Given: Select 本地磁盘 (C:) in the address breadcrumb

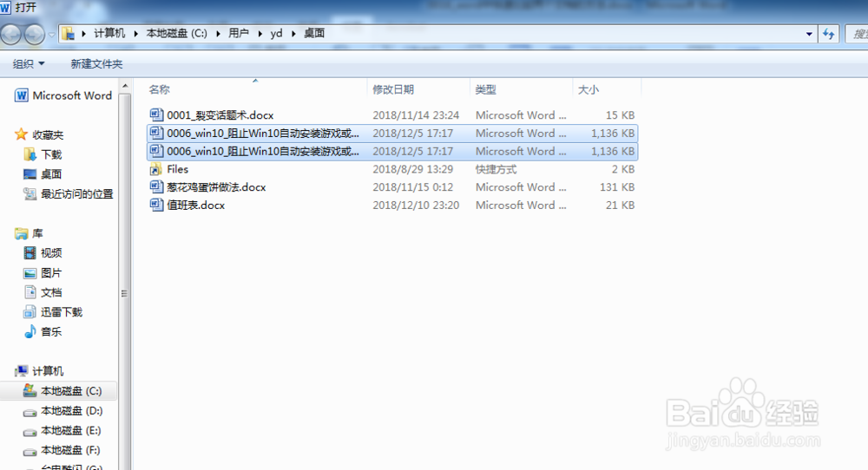Looking at the screenshot, I should click(176, 33).
